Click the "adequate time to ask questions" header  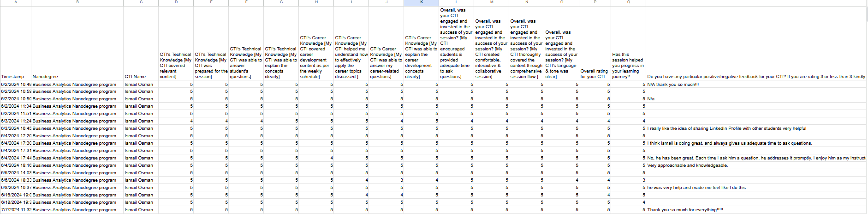coord(457,43)
